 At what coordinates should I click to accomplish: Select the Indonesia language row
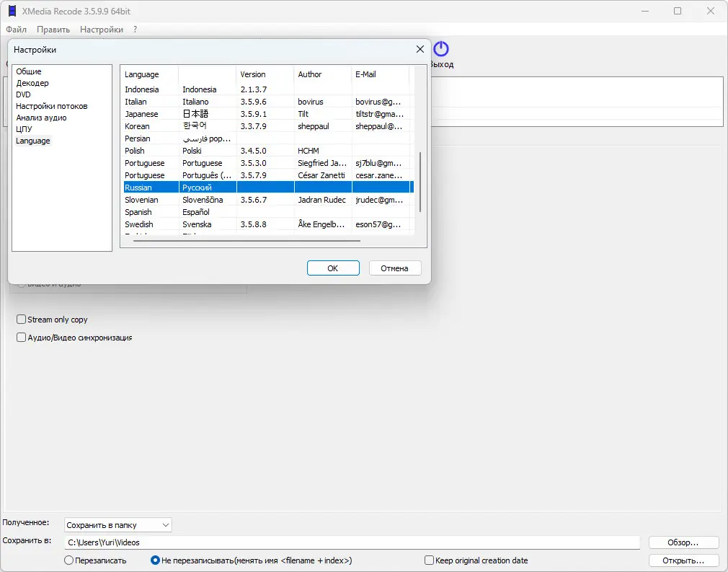267,89
